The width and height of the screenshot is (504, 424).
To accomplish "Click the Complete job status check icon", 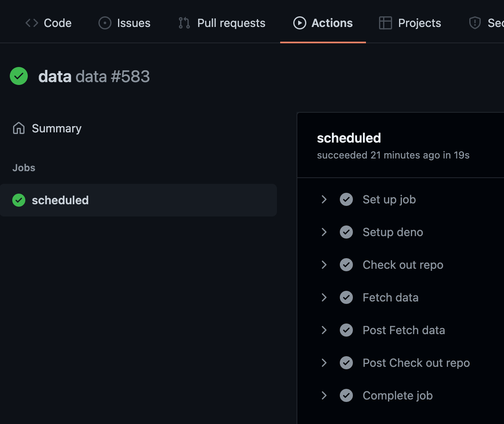I will coord(346,395).
